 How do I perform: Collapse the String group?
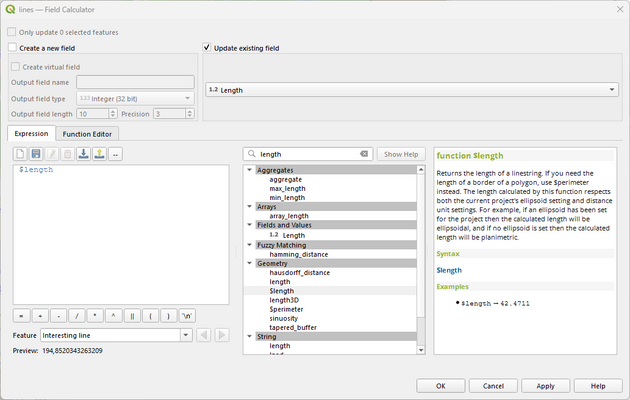click(250, 337)
